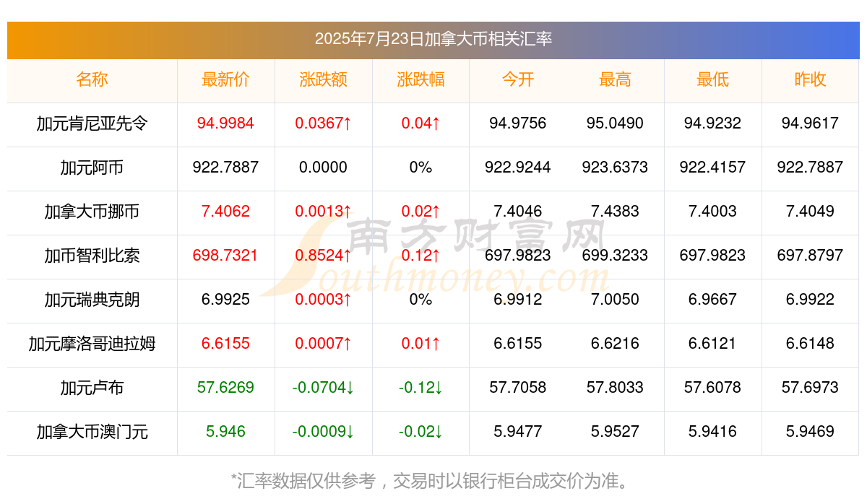Click previous close 94.9617
The width and height of the screenshot is (867, 504).
click(x=810, y=123)
